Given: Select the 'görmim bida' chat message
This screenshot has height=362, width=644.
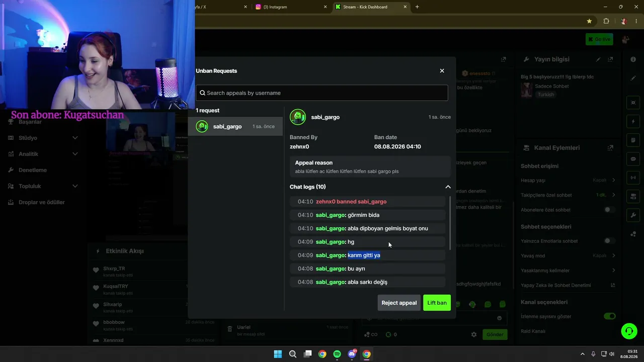Looking at the screenshot, I should pyautogui.click(x=368, y=215).
